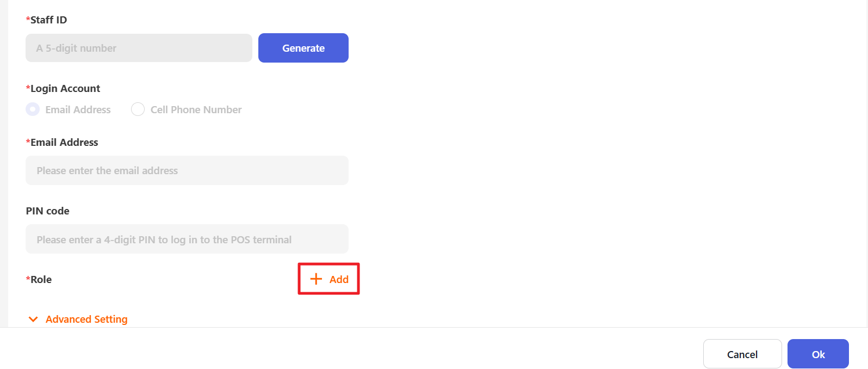This screenshot has width=868, height=369.
Task: Click into the email address input field
Action: click(x=187, y=170)
